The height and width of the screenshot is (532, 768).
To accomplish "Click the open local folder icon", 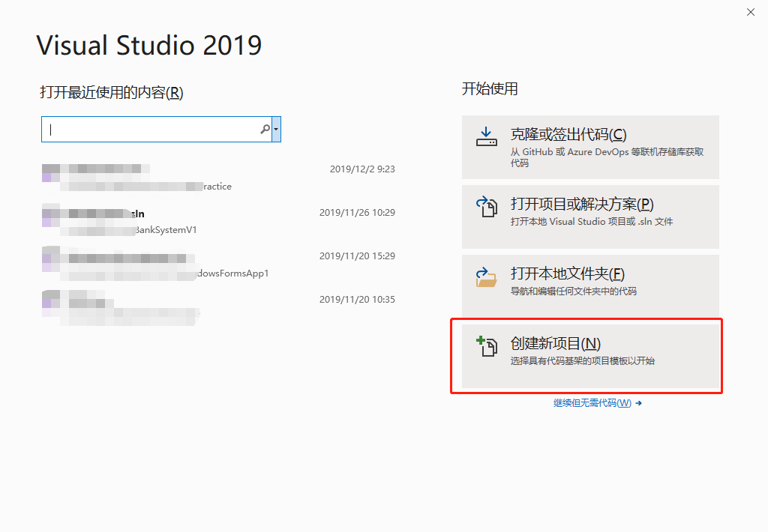I will [x=486, y=276].
